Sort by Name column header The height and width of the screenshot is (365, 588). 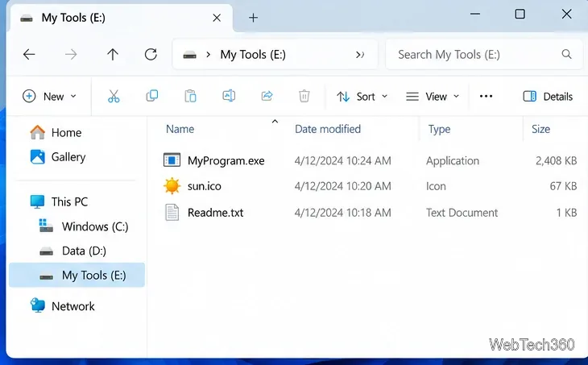[180, 129]
